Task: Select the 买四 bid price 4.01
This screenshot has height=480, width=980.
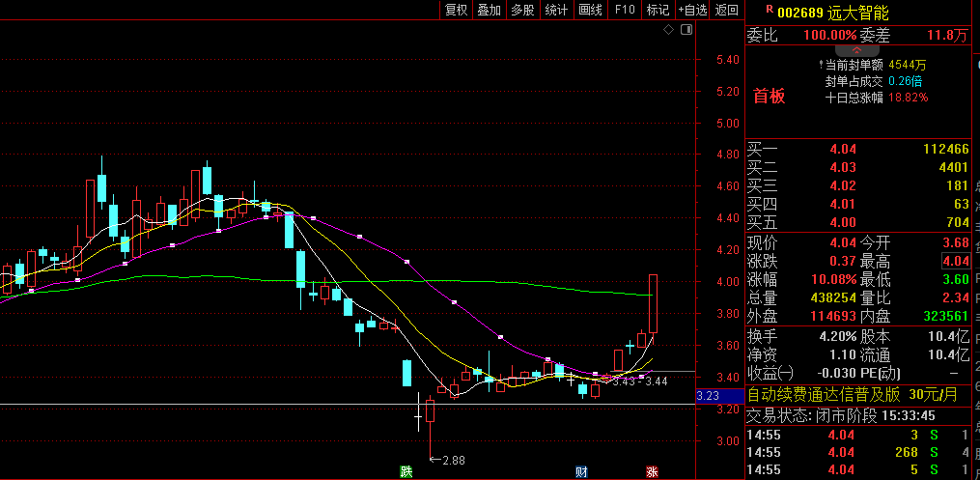Action: pyautogui.click(x=843, y=204)
